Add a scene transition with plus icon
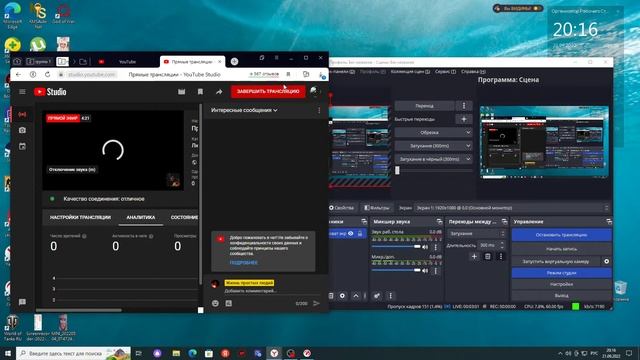This screenshot has width=640, height=360. (x=474, y=256)
